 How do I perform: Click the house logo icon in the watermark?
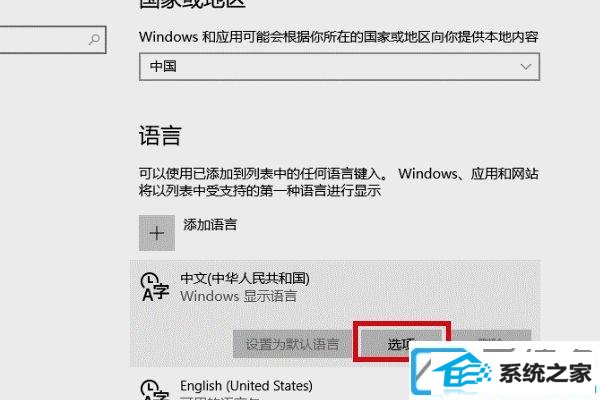[x=462, y=370]
